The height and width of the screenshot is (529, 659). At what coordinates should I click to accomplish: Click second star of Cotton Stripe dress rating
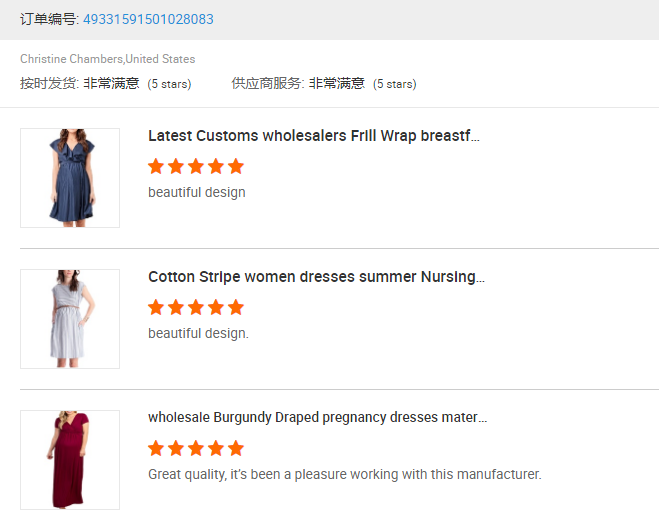point(176,307)
